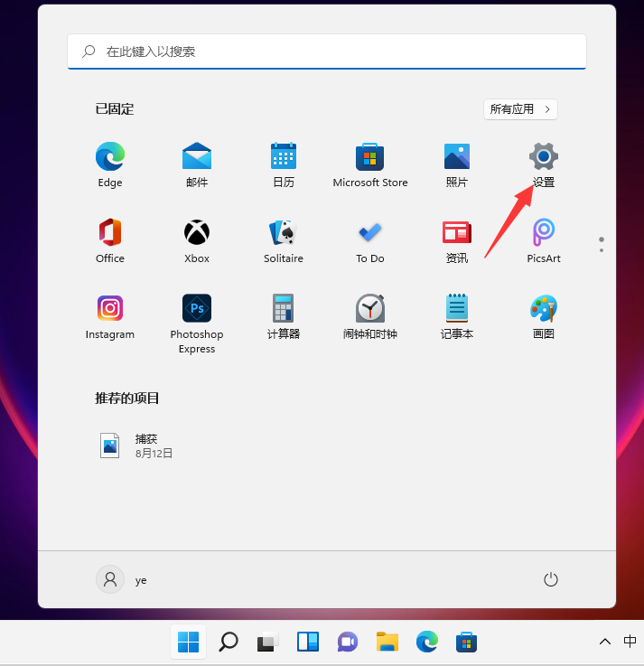The height and width of the screenshot is (666, 644).
Task: Click the All apps button
Action: [x=520, y=109]
